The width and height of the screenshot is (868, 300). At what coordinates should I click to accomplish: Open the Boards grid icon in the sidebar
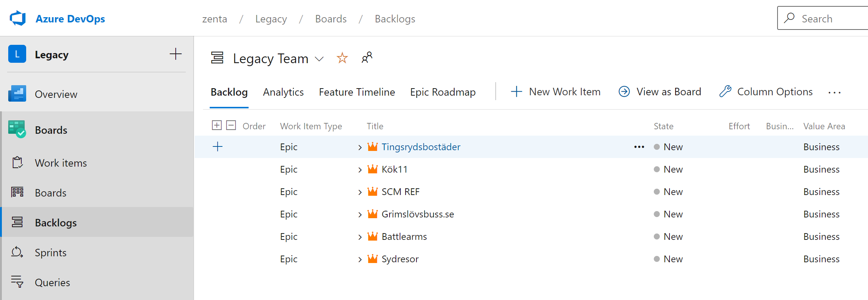click(17, 192)
